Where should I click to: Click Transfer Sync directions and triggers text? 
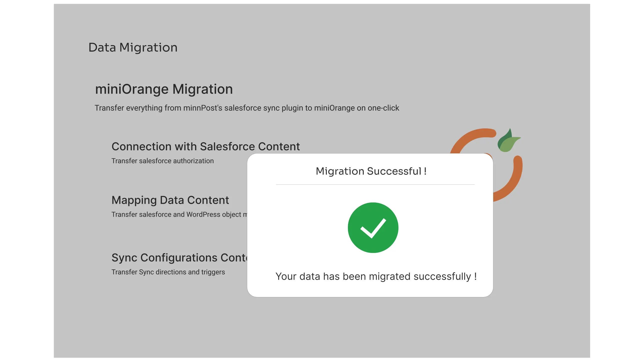point(168,272)
